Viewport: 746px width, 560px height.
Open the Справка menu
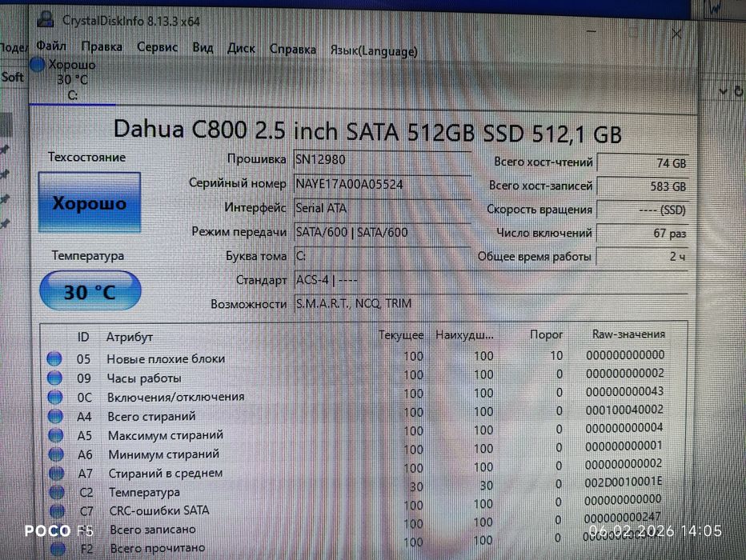[293, 50]
